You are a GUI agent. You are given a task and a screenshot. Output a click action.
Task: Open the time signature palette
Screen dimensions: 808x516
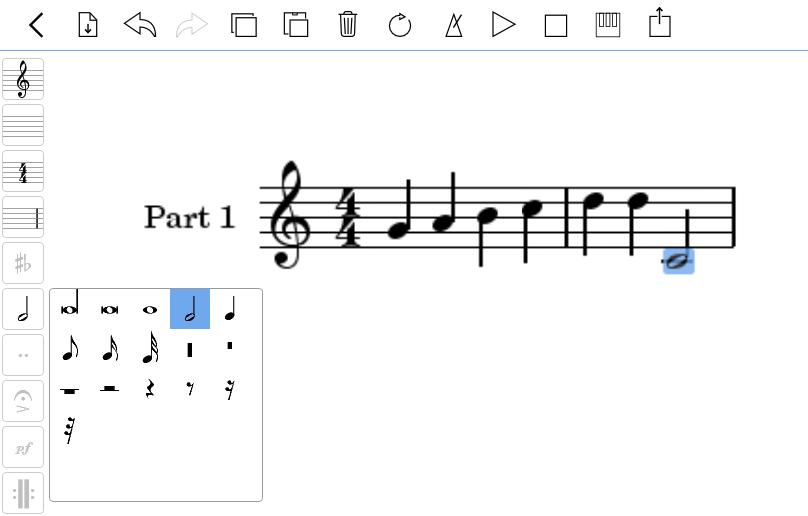pyautogui.click(x=23, y=171)
